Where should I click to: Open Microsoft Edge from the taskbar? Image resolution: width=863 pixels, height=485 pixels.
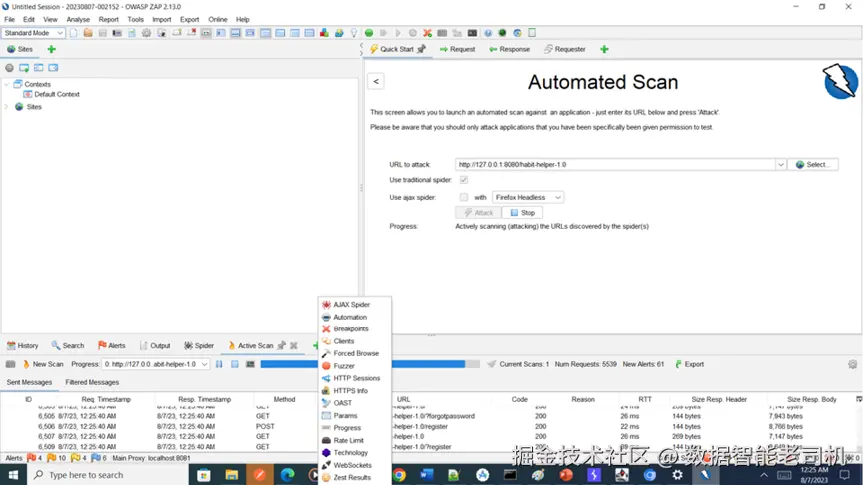[x=287, y=475]
